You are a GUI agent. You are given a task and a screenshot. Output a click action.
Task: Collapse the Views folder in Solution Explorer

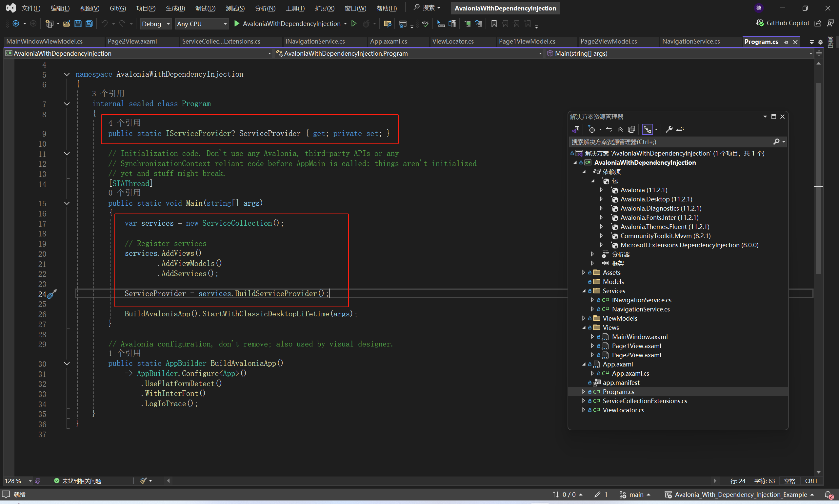(584, 327)
